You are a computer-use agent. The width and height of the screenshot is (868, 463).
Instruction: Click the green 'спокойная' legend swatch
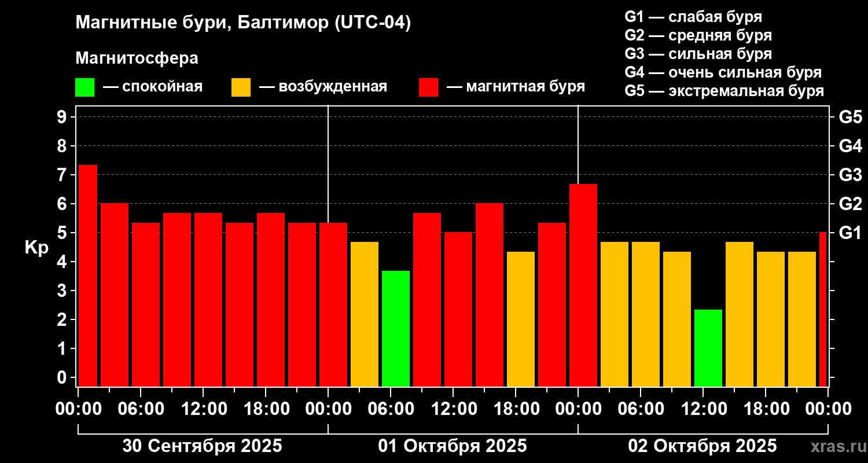[84, 87]
